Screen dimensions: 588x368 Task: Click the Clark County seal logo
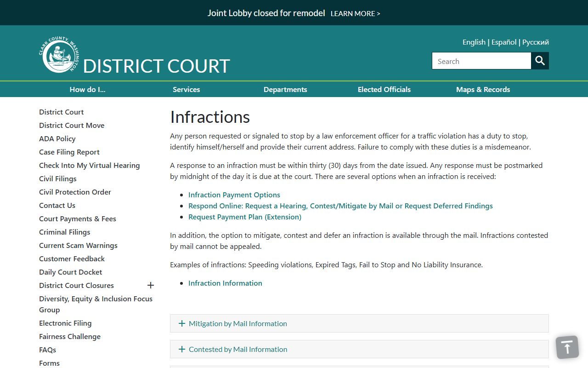[x=59, y=55]
